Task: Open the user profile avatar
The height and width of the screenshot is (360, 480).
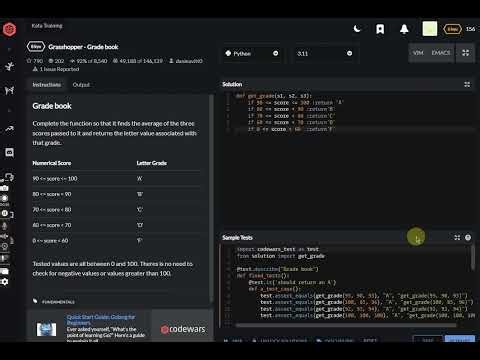Action: [x=430, y=29]
